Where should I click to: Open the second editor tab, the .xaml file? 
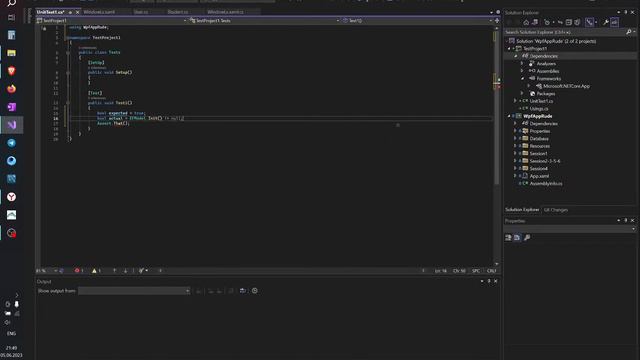99,12
